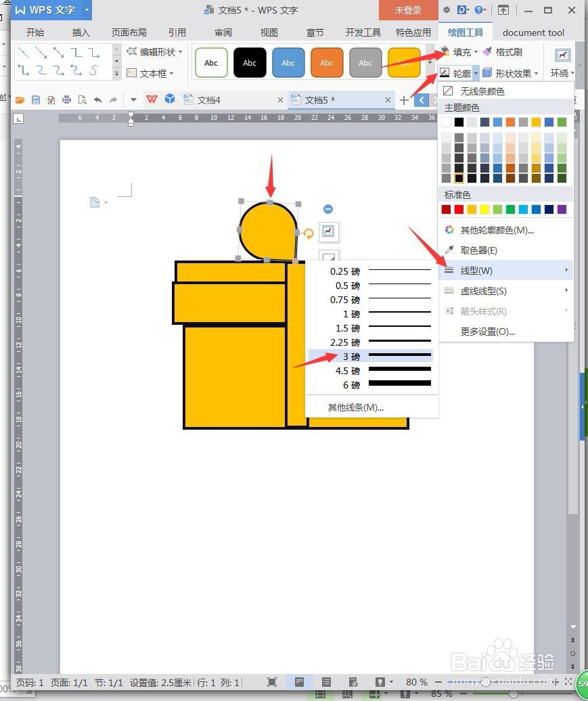Switch to 文档4 document tab
This screenshot has width=588, height=701.
click(209, 99)
